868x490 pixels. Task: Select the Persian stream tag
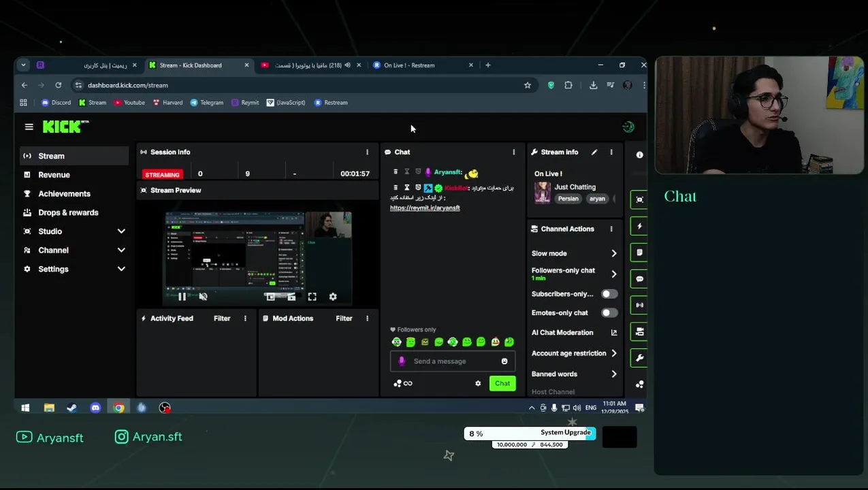click(568, 199)
